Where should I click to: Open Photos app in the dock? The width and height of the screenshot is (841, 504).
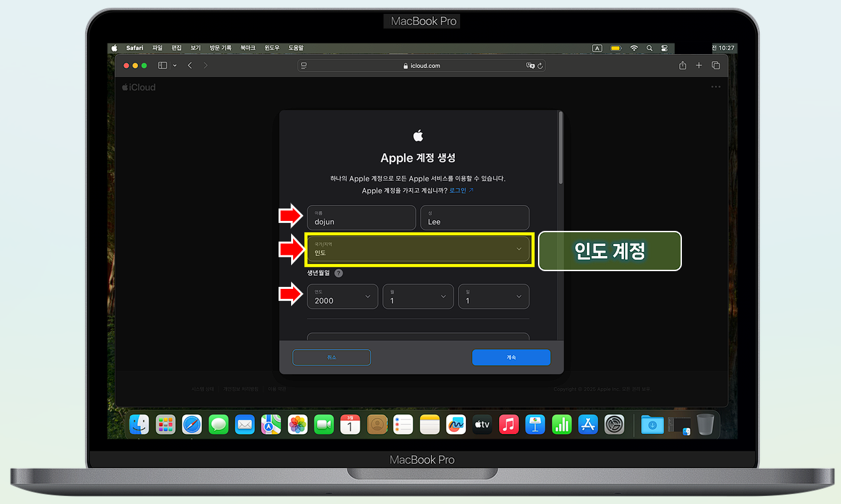tap(297, 424)
